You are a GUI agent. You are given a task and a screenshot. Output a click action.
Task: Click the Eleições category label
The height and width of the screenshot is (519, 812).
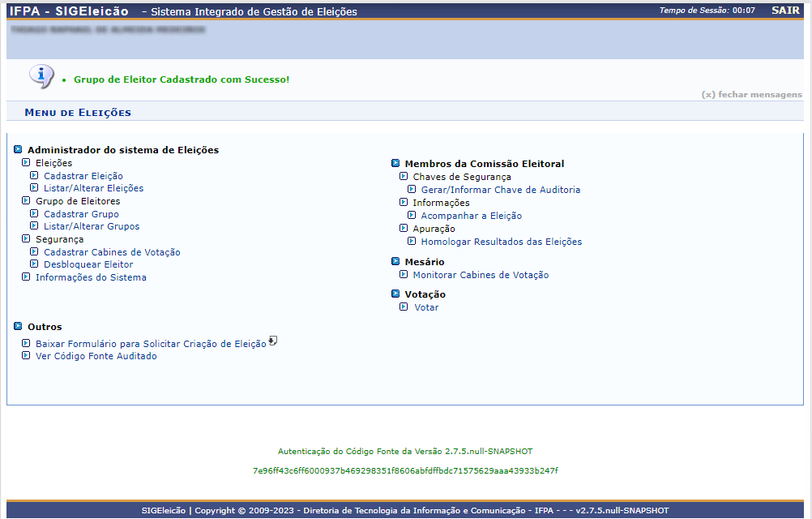click(53, 163)
